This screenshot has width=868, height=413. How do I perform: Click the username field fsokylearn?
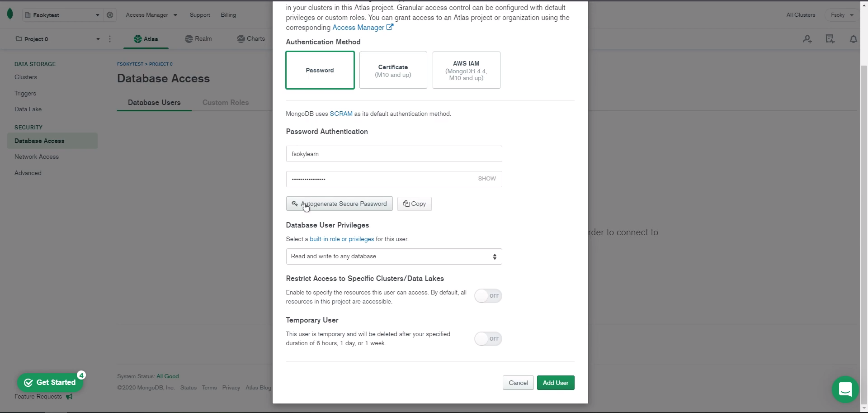tap(394, 154)
